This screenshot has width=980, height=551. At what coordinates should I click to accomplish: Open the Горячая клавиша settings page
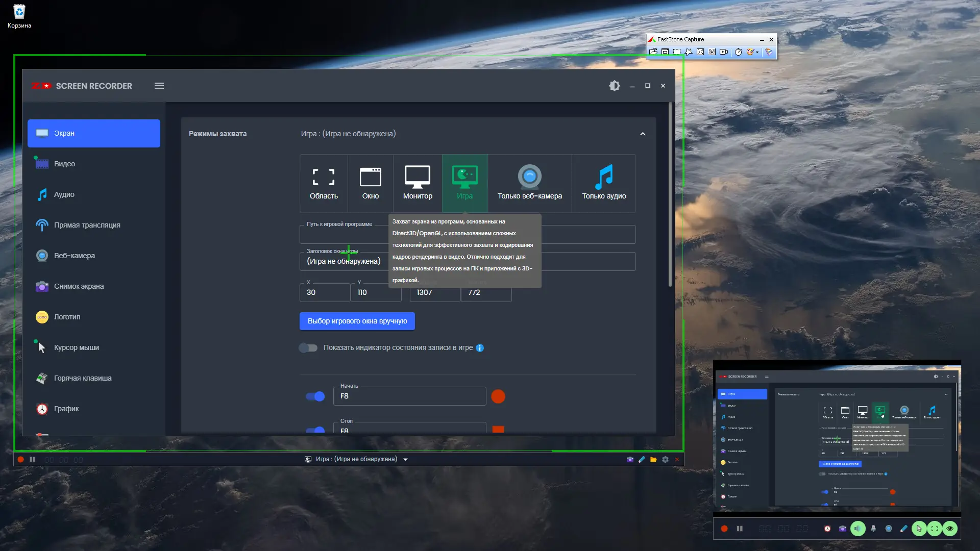[83, 378]
